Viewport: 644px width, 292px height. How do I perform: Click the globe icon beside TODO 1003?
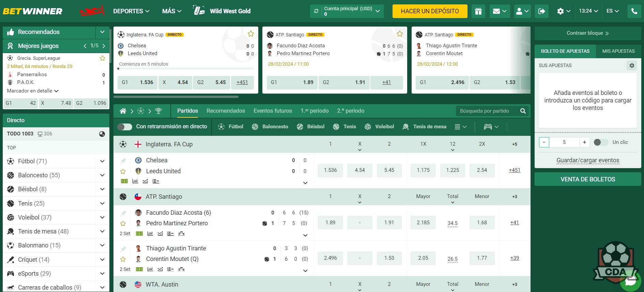tap(102, 134)
